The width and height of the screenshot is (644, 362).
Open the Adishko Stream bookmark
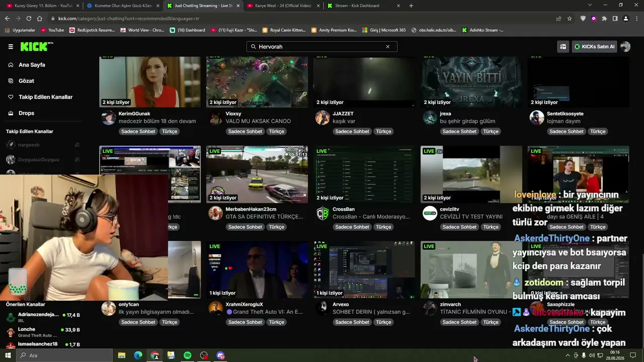point(482,30)
